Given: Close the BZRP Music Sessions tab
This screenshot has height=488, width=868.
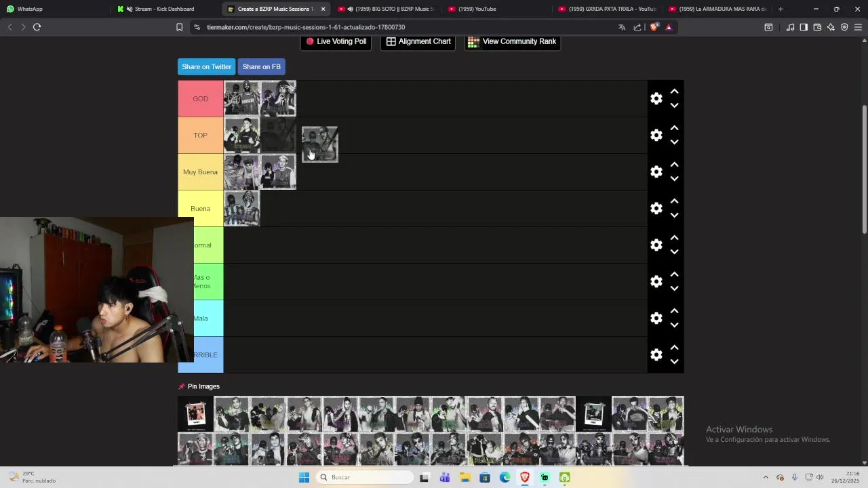Looking at the screenshot, I should pyautogui.click(x=323, y=9).
